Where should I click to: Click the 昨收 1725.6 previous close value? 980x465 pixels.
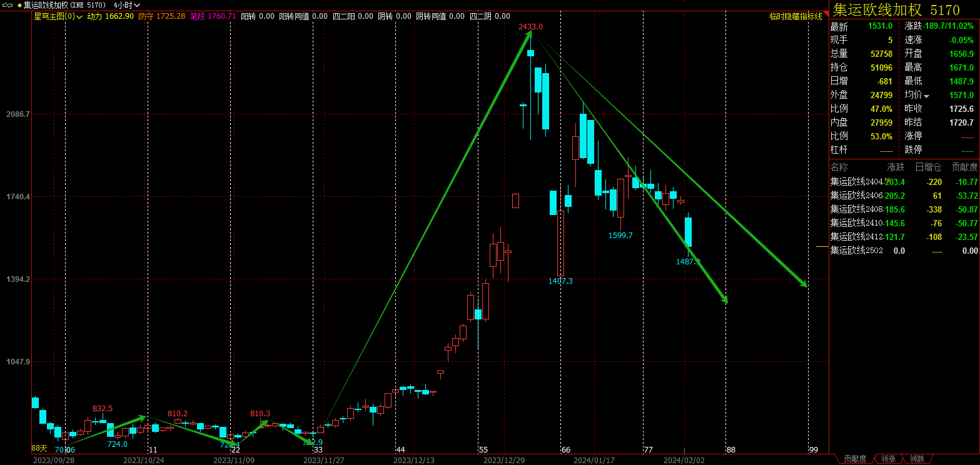[961, 109]
